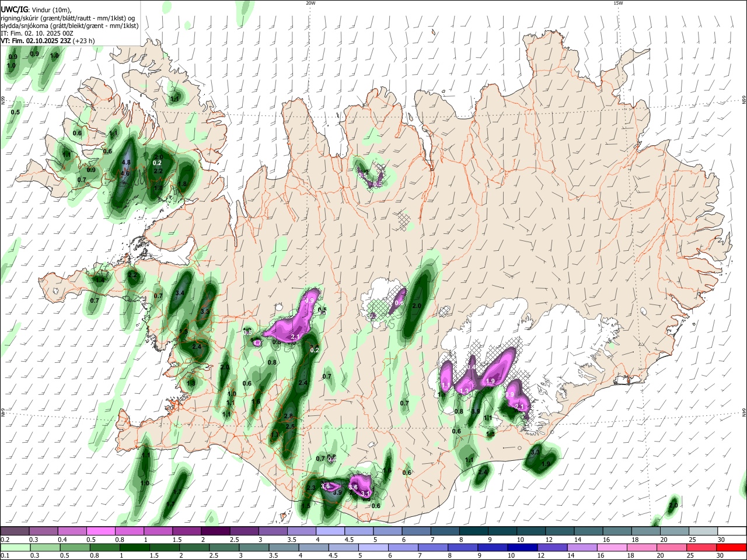The image size is (747, 560).
Task: Click the 25 coral red swatch in lower legend
Action: [x=701, y=547]
